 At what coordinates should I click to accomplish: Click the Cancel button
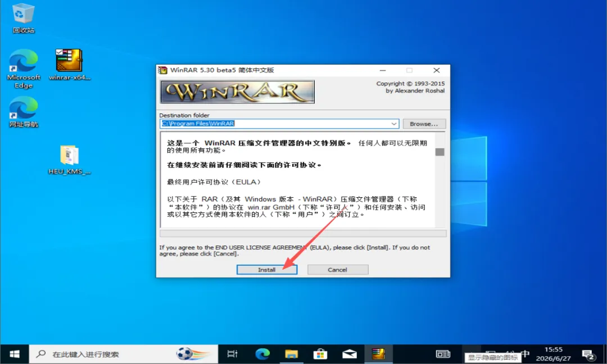(x=338, y=270)
